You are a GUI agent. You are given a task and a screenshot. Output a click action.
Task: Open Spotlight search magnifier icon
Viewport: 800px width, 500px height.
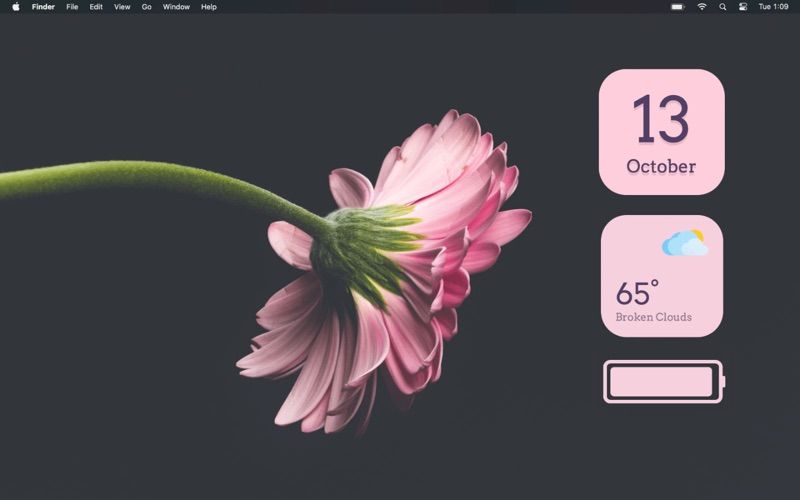[x=722, y=7]
